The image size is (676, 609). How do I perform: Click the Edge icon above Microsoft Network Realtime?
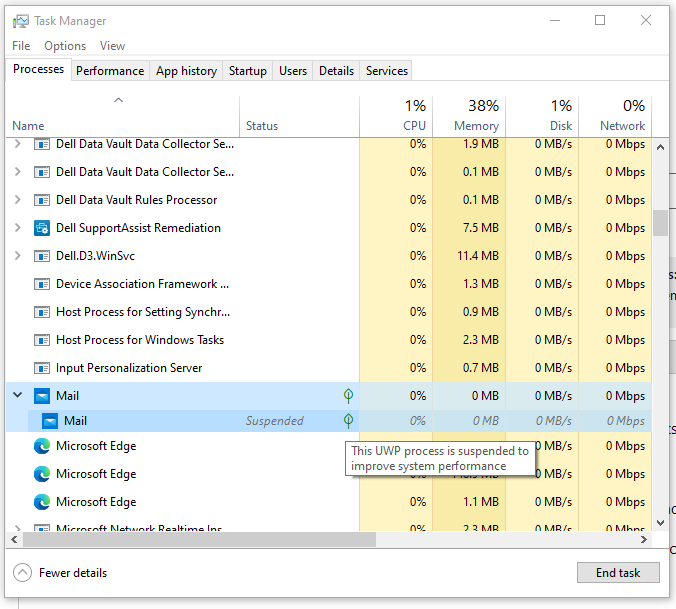42,502
